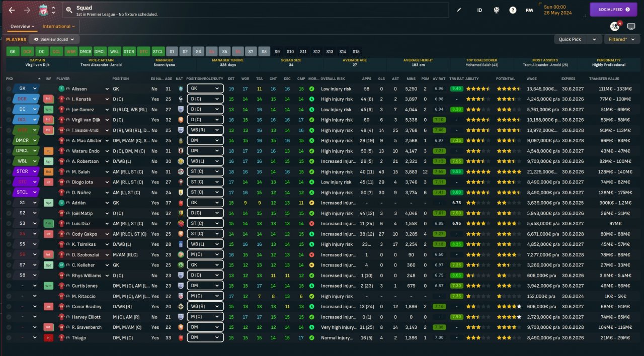644x356 pixels.
Task: Click Alisson's Brazil nationality flag
Action: coord(182,88)
